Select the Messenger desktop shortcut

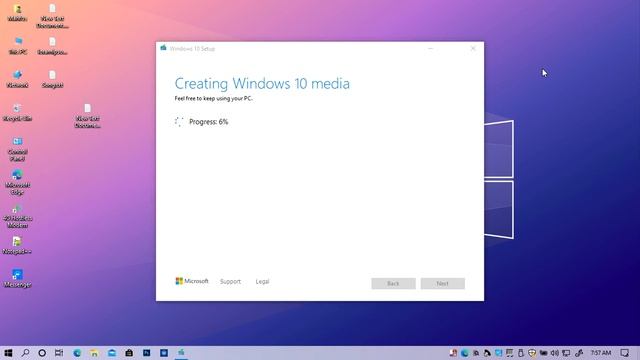[x=17, y=279]
